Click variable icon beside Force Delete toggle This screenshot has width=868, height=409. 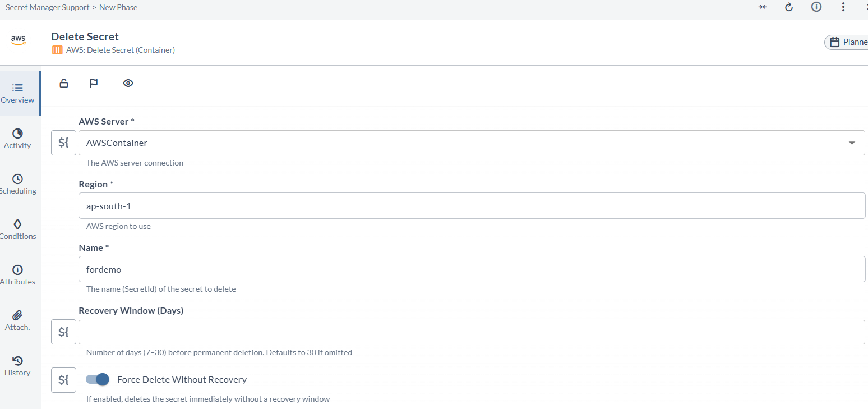63,380
